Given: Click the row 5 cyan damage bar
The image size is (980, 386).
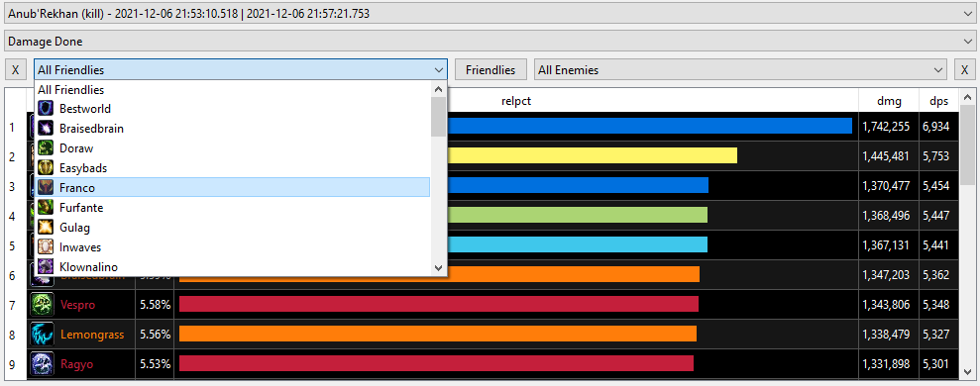Looking at the screenshot, I should [x=578, y=244].
